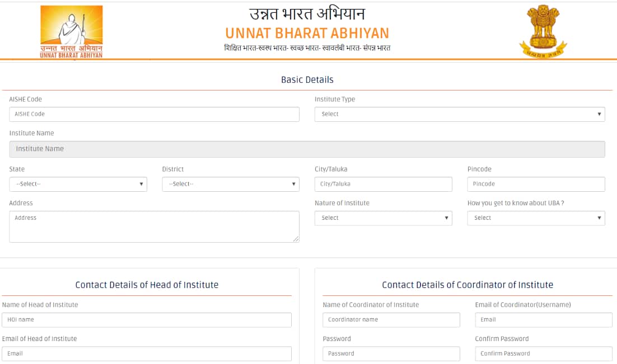The image size is (617, 364).
Task: Focus the Confirm Password field
Action: point(544,353)
